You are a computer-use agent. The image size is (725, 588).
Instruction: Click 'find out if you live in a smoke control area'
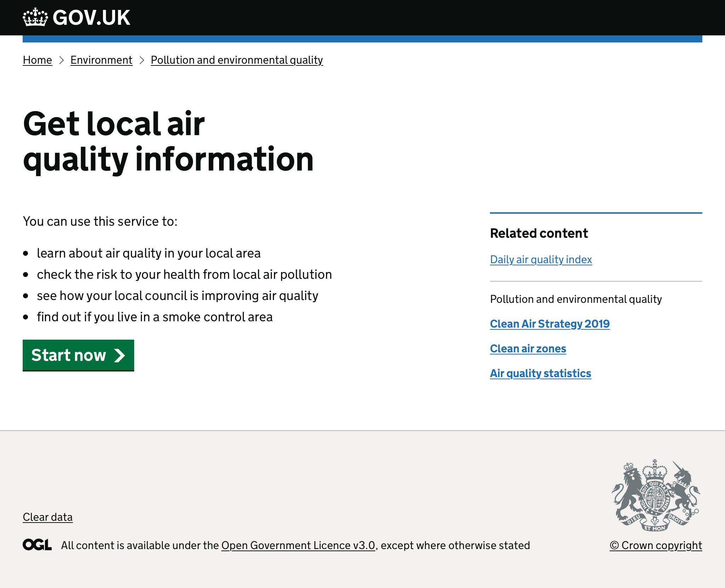point(155,317)
